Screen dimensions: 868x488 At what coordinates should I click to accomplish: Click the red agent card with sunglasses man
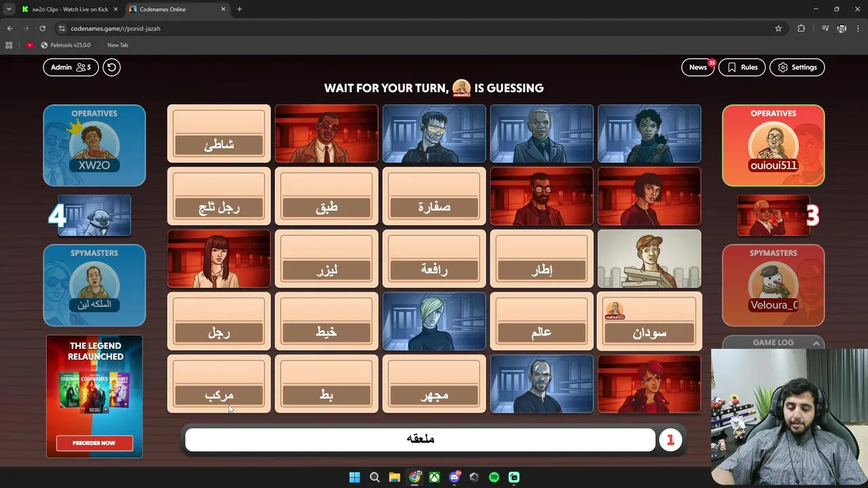pyautogui.click(x=326, y=134)
